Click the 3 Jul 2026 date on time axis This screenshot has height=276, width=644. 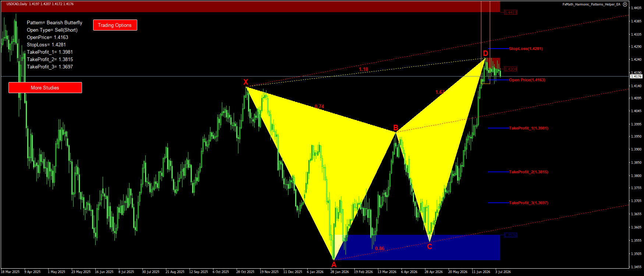tap(503, 272)
